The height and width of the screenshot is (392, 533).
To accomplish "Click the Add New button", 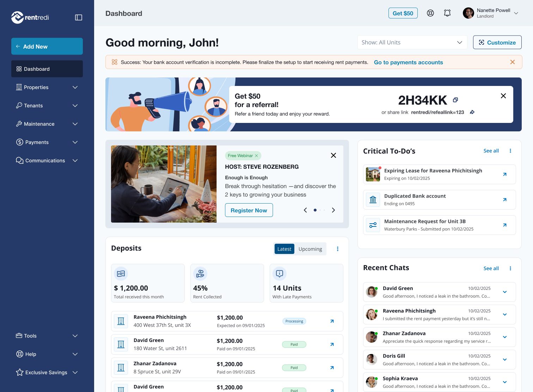I will [x=47, y=46].
